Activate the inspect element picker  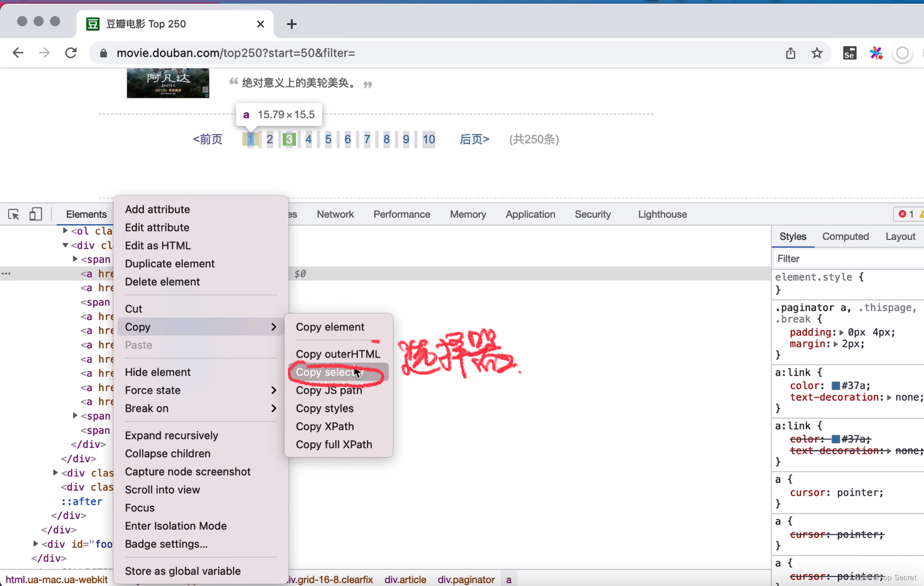click(x=14, y=214)
